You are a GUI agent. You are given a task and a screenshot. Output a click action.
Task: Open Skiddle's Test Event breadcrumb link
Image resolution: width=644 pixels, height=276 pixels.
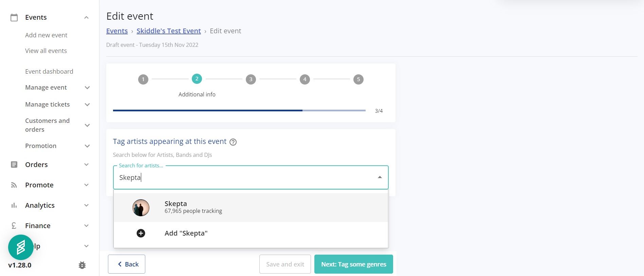coord(169,31)
